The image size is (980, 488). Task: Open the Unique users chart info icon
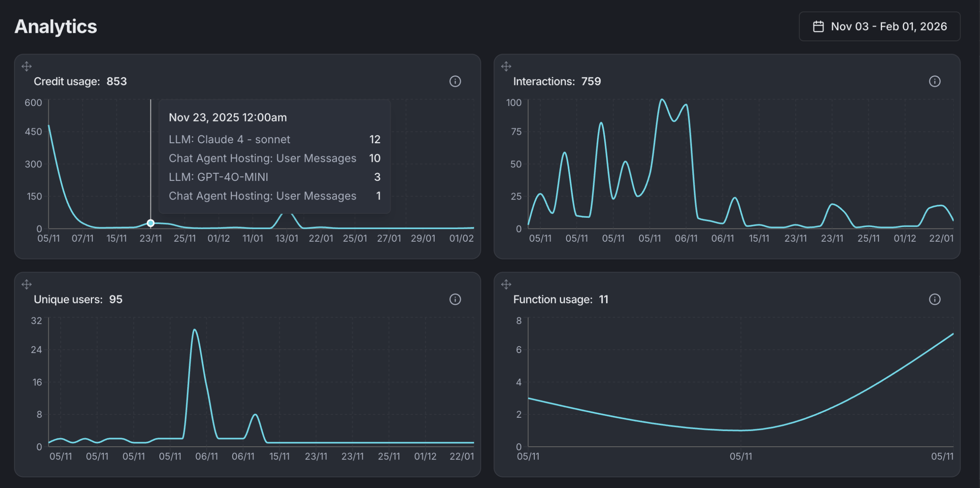click(x=455, y=300)
